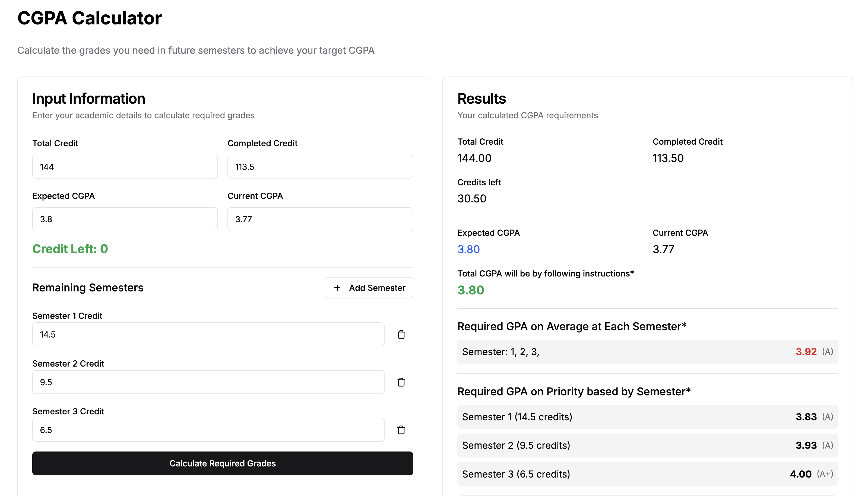Click the Current CGPA input field
The image size is (868, 496).
point(320,219)
